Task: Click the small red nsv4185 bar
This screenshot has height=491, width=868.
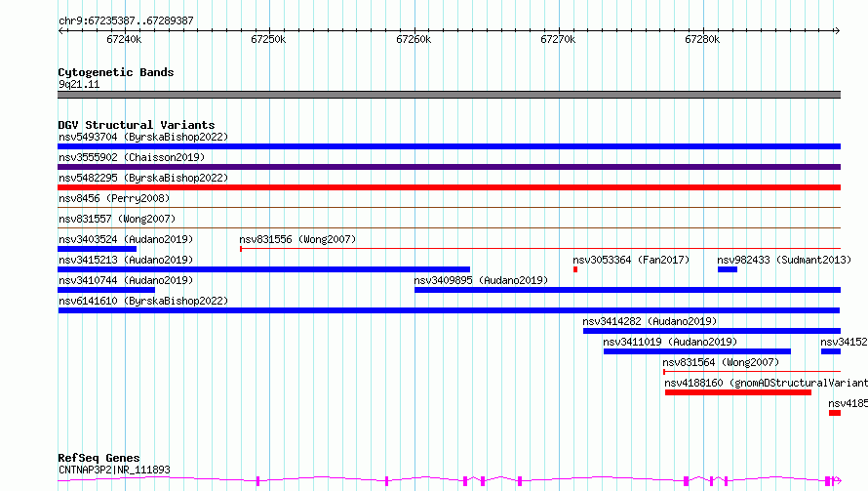Action: [x=835, y=413]
